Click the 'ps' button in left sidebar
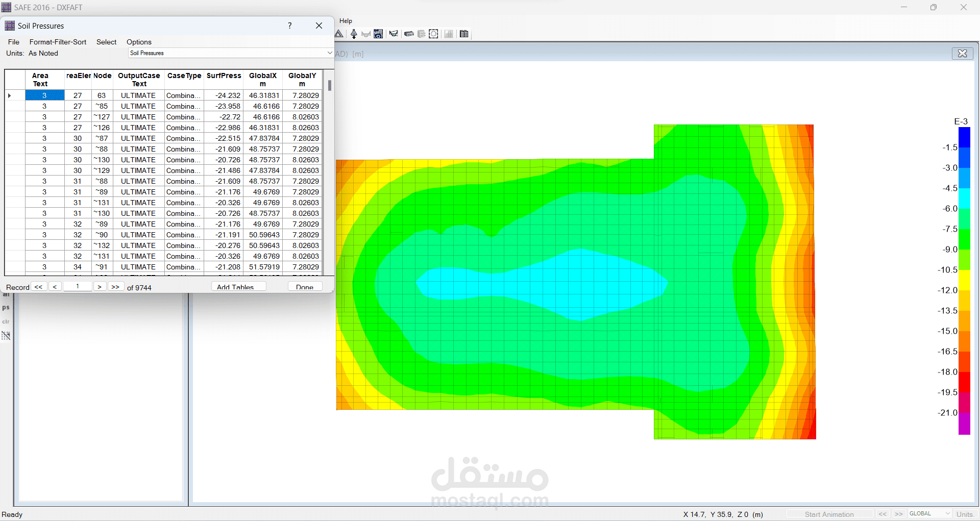 click(x=6, y=307)
